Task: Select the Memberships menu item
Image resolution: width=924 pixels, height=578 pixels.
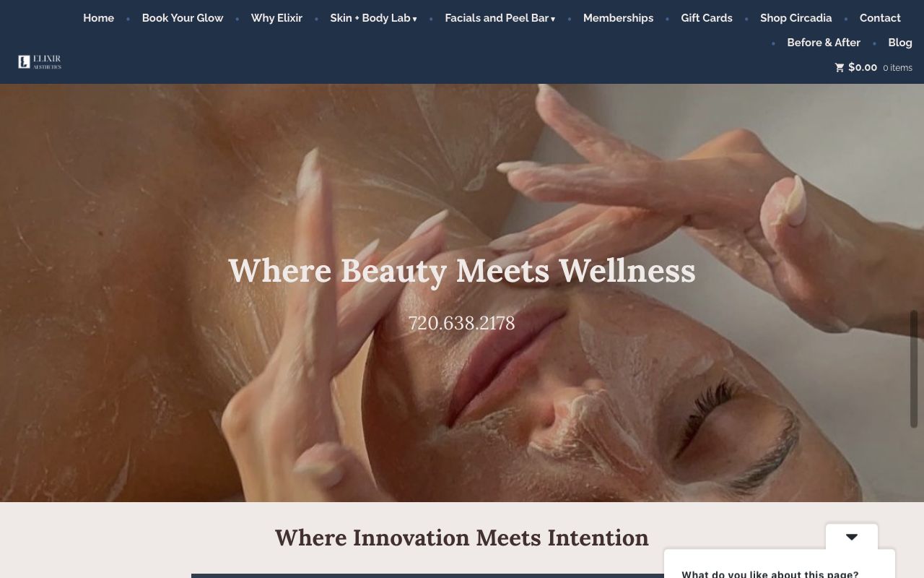Action: click(x=618, y=18)
